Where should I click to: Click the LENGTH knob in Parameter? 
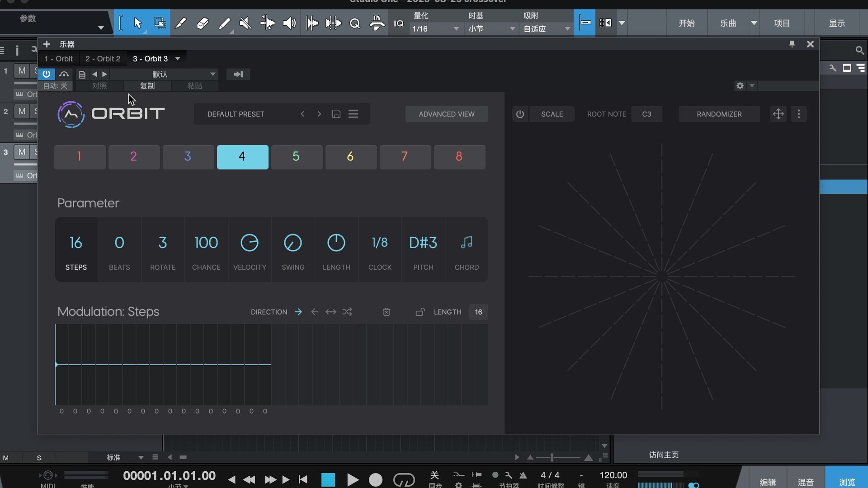336,243
